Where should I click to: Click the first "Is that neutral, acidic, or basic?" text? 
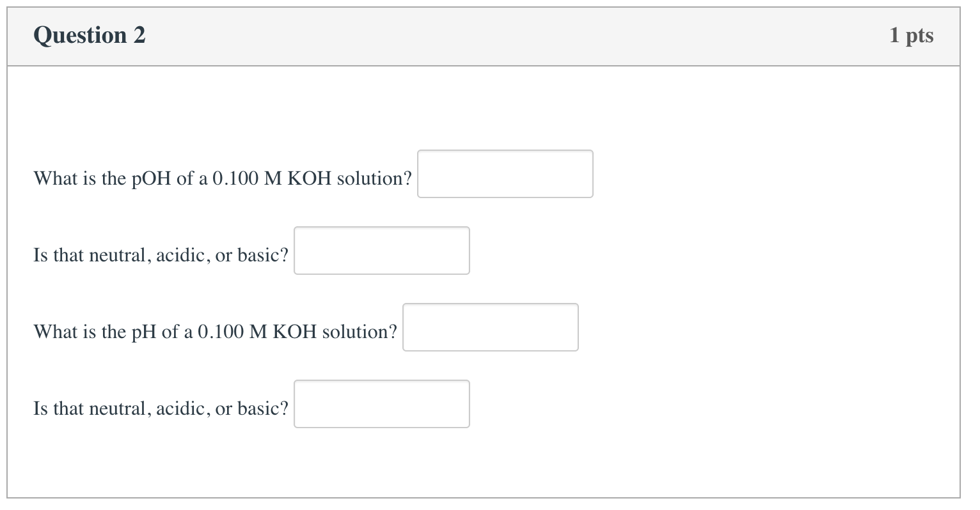pyautogui.click(x=161, y=255)
